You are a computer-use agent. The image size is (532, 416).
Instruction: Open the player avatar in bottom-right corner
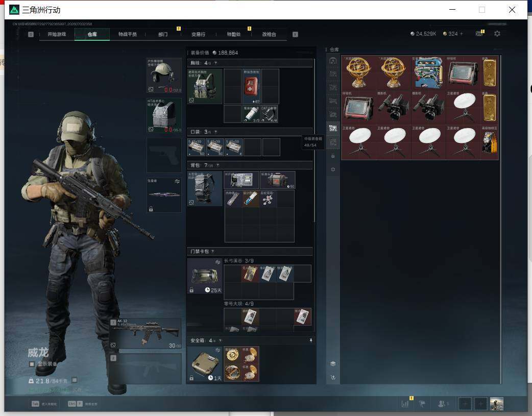497,404
